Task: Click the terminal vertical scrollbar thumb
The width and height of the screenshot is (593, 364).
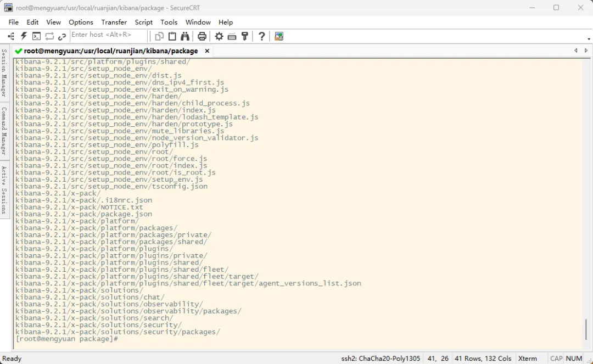Action: coord(586,329)
